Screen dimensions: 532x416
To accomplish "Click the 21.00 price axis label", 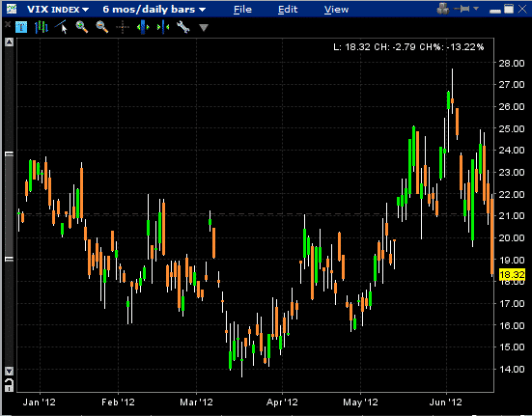I will pos(512,215).
